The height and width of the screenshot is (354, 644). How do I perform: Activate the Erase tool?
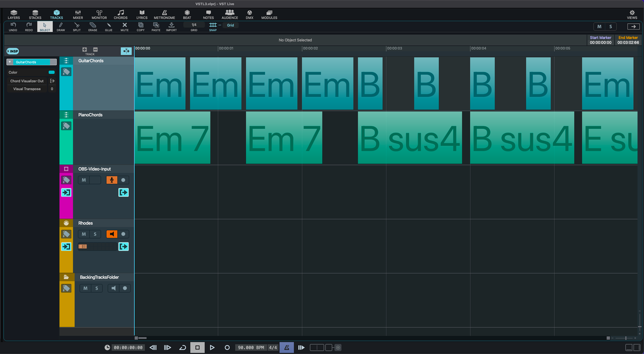(x=93, y=26)
